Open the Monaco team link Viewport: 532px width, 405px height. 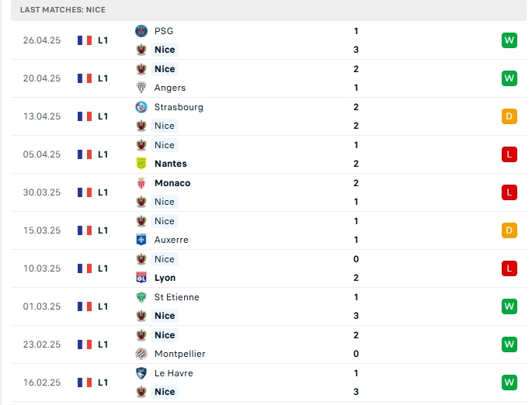tap(172, 183)
